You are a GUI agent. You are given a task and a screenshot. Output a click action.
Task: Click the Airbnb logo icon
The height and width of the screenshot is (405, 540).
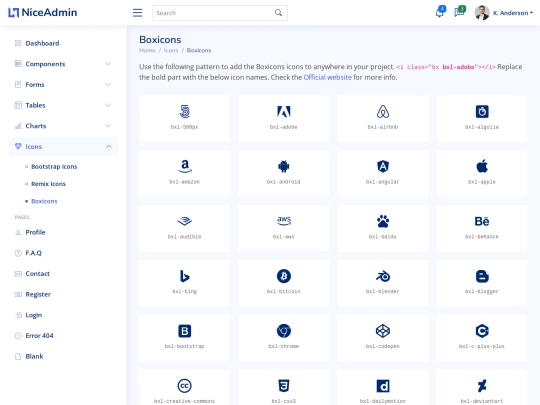(383, 112)
